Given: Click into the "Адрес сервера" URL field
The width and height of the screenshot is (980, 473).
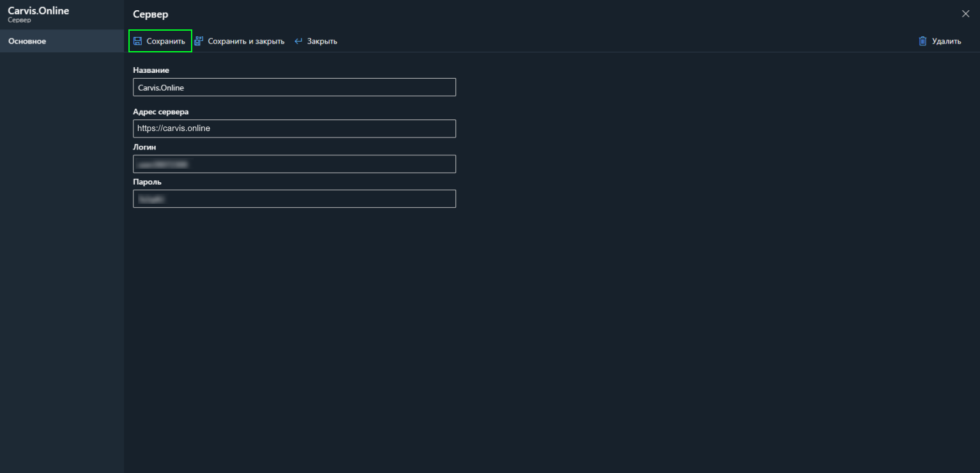Looking at the screenshot, I should coord(294,128).
